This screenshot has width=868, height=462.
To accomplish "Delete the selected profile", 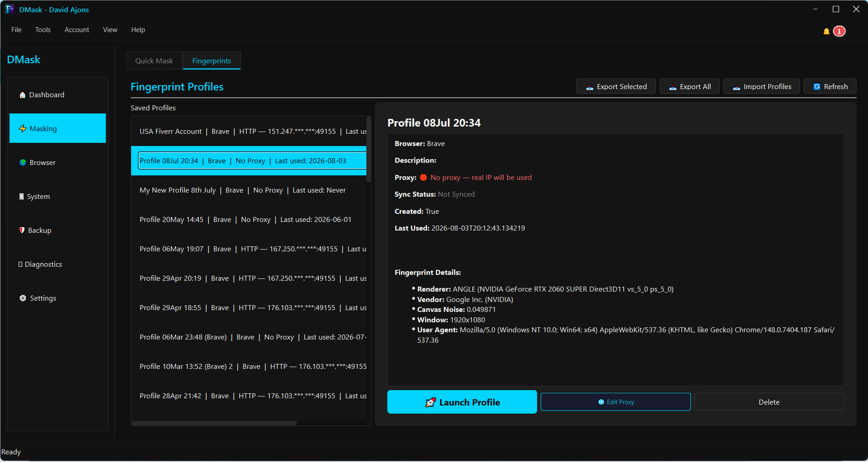I will tap(768, 402).
